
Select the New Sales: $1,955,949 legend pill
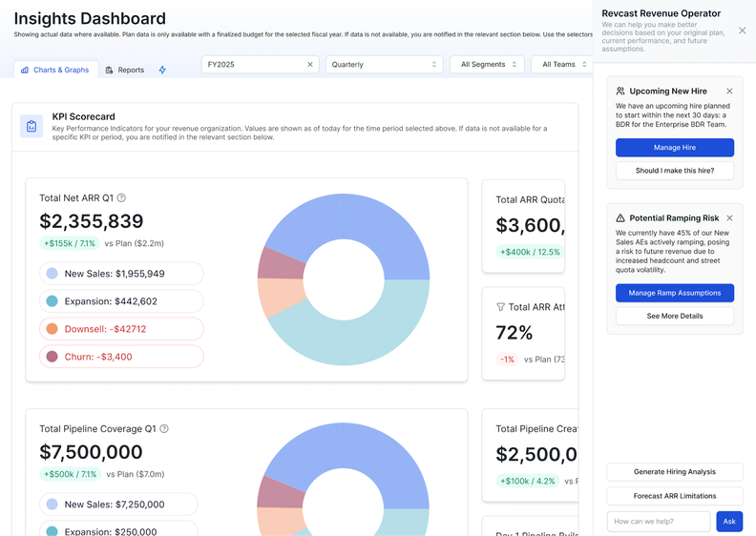(x=121, y=274)
